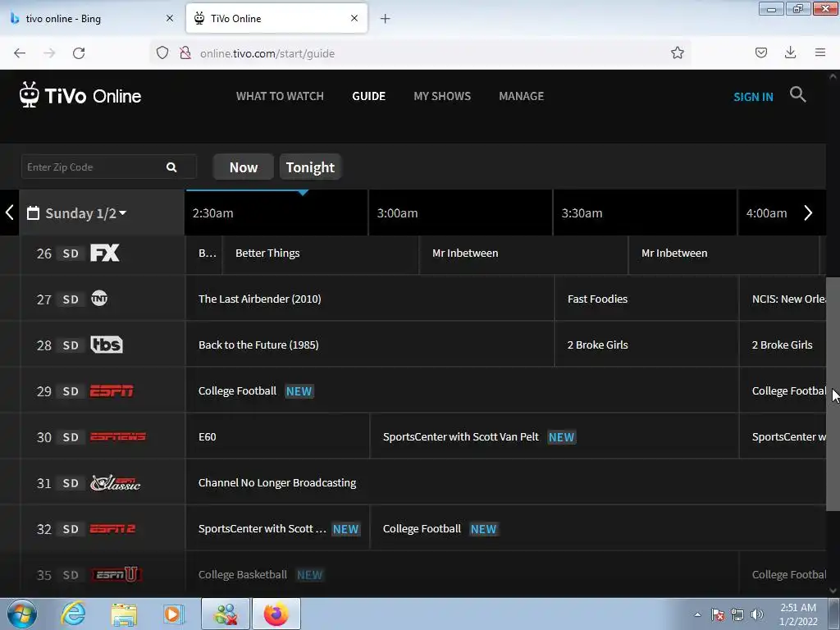Reload the page with refresh icon
Viewport: 840px width, 630px height.
(x=79, y=53)
